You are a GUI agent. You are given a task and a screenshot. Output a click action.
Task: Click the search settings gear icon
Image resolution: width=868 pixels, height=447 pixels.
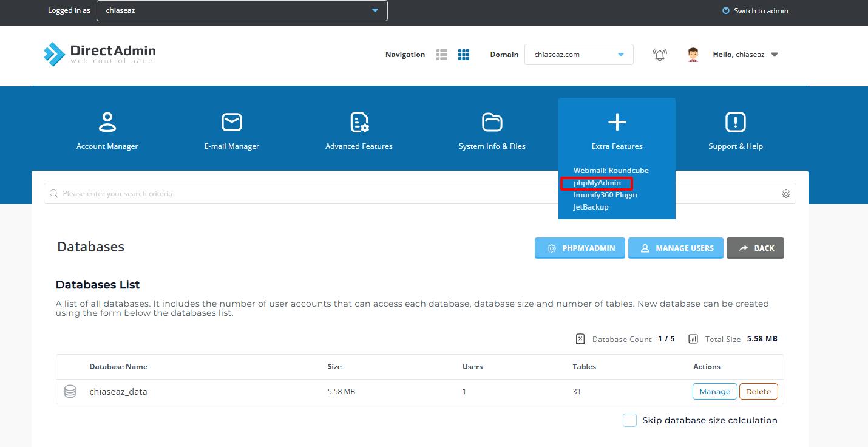785,194
